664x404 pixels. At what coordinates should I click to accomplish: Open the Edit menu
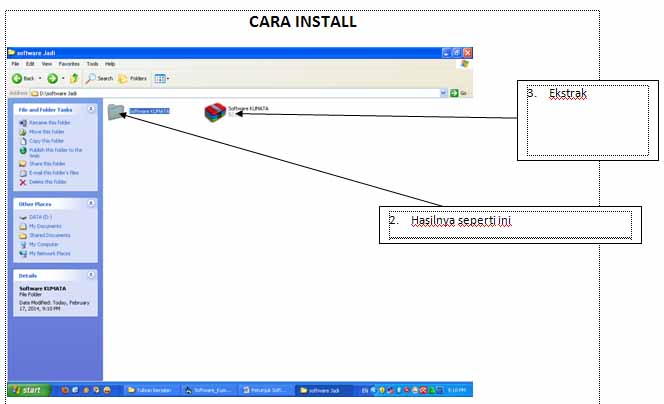tap(30, 64)
